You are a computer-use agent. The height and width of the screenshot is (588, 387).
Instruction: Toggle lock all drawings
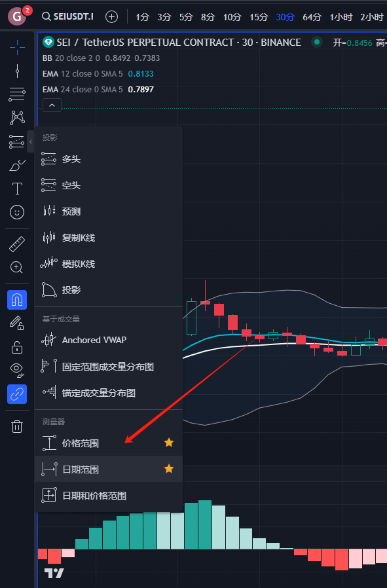coord(17,347)
